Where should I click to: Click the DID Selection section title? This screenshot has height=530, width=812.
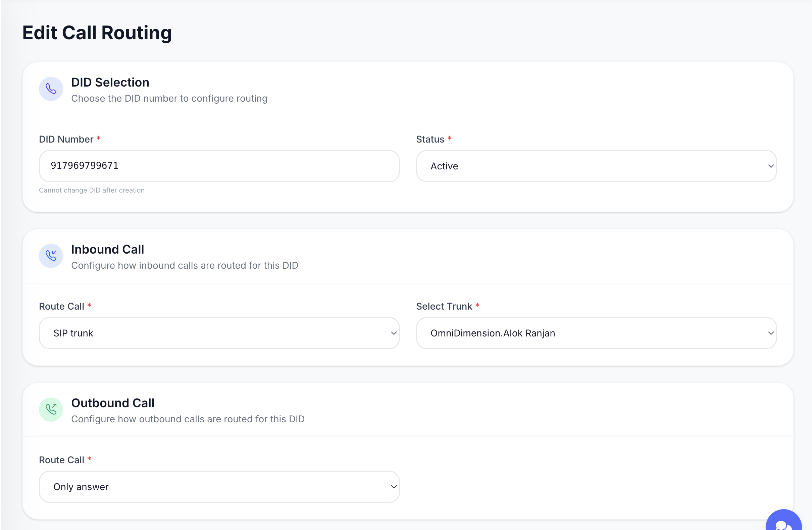[x=110, y=83]
